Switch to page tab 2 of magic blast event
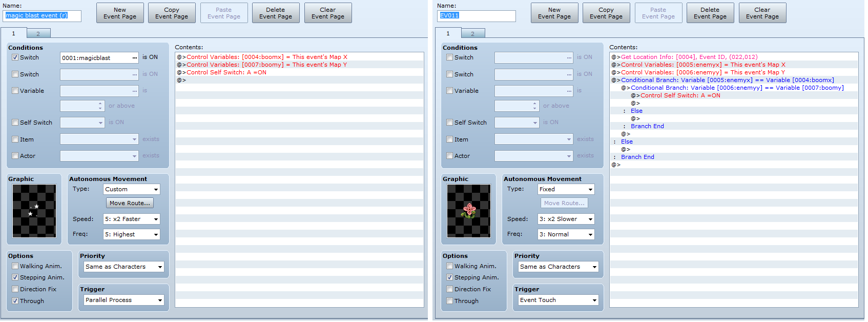 pos(38,34)
